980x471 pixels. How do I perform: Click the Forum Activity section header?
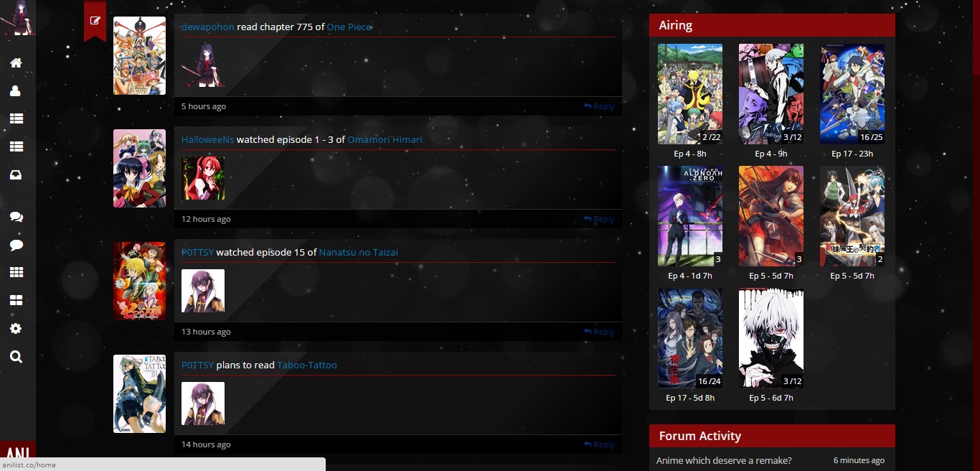coord(772,436)
